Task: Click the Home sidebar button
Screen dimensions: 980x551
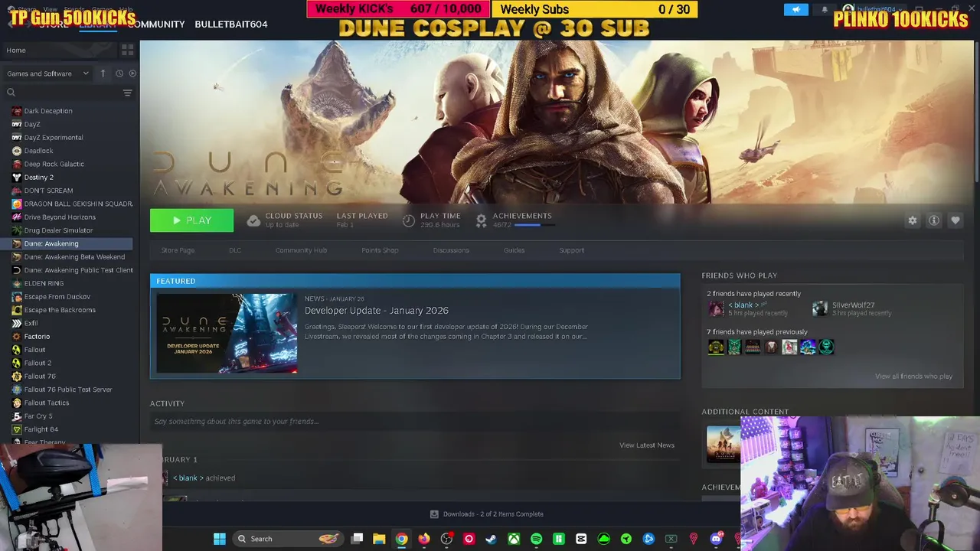Action: tap(60, 50)
